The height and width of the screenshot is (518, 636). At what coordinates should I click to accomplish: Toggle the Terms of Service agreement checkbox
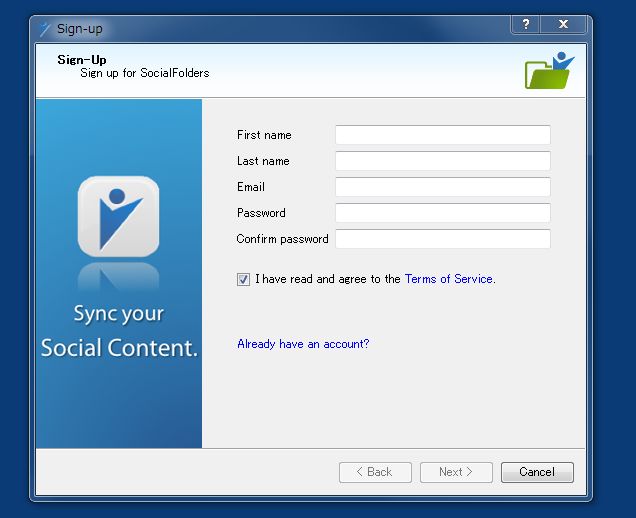(243, 279)
